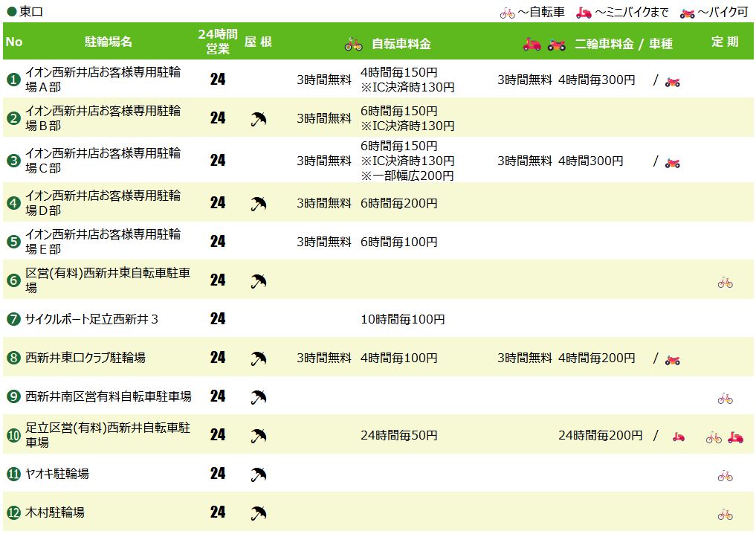Click the red scooter icon after 24時間毎200円
756x534 pixels.
[x=678, y=437]
